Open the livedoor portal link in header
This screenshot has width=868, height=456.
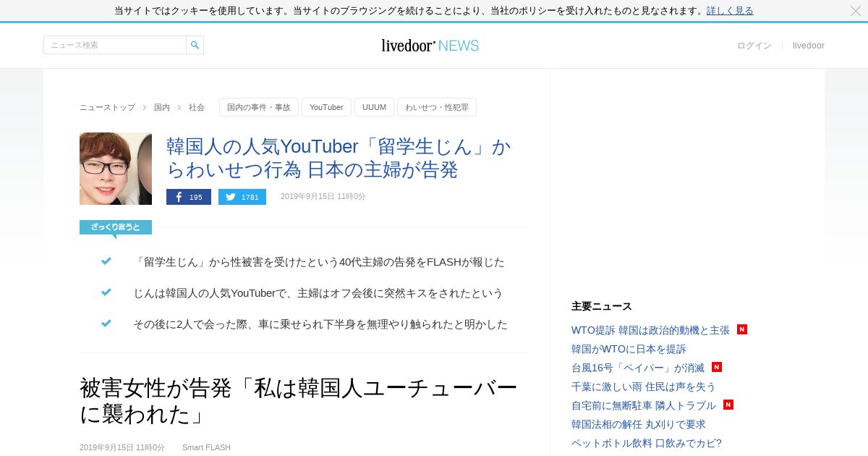coord(809,46)
